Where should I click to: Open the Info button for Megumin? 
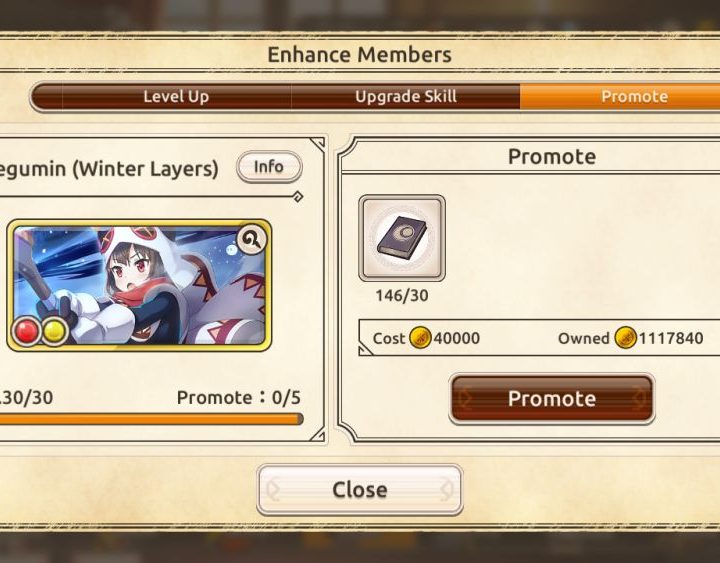[269, 167]
